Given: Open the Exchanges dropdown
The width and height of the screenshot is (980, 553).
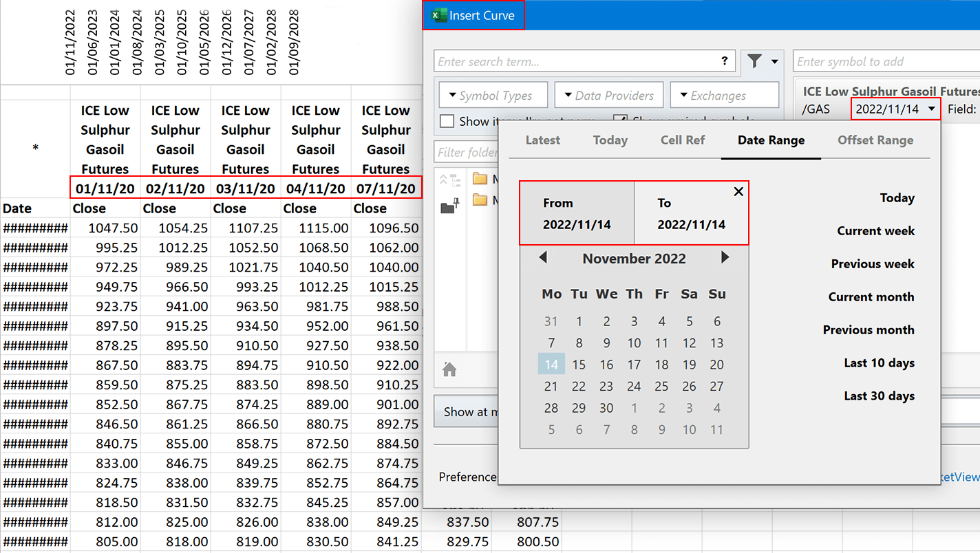Looking at the screenshot, I should (x=725, y=96).
